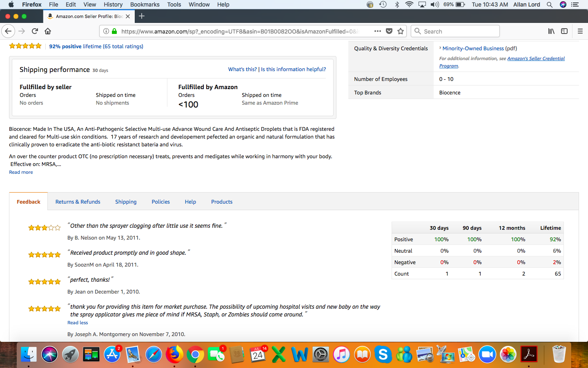This screenshot has width=588, height=368.
Task: Save page to Pocket
Action: click(389, 31)
